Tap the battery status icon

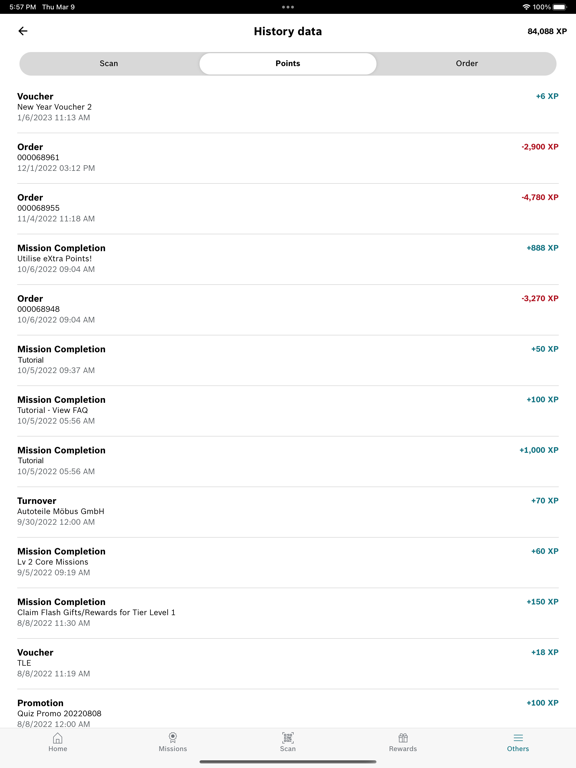[560, 7]
